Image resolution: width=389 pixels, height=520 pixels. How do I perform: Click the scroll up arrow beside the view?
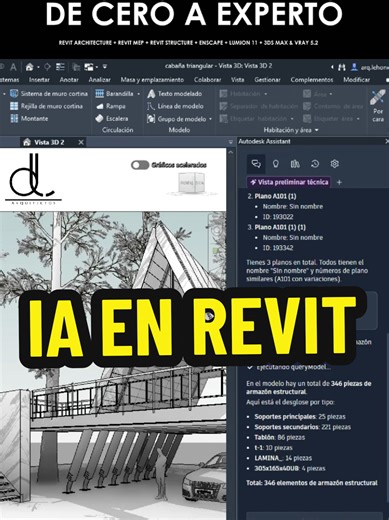[x=230, y=152]
